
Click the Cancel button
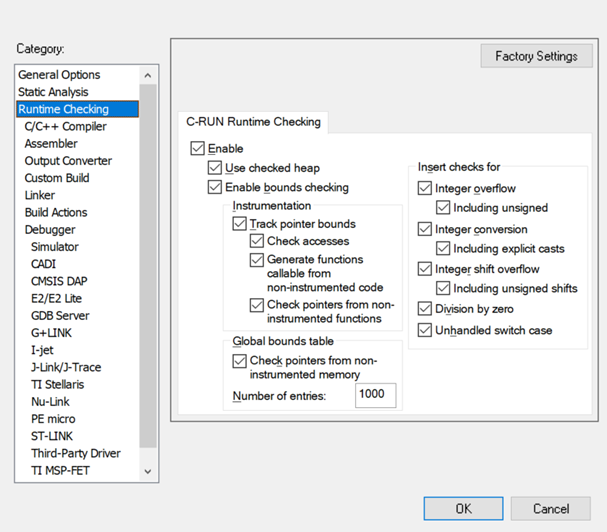click(551, 508)
